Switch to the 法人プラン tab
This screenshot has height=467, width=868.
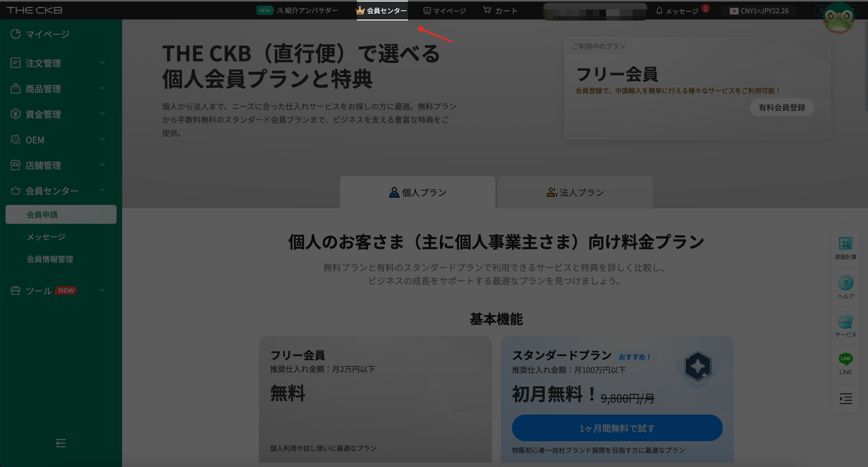point(575,192)
